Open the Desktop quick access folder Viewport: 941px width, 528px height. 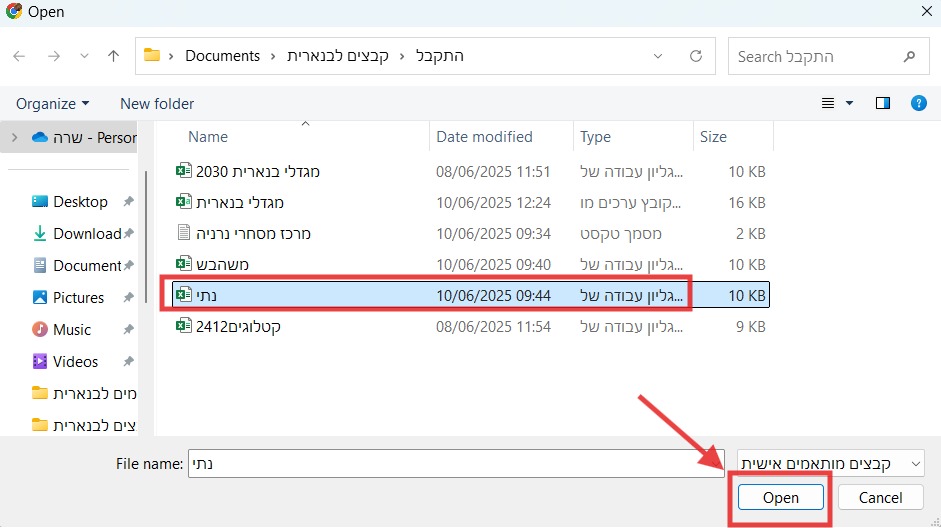tap(80, 201)
